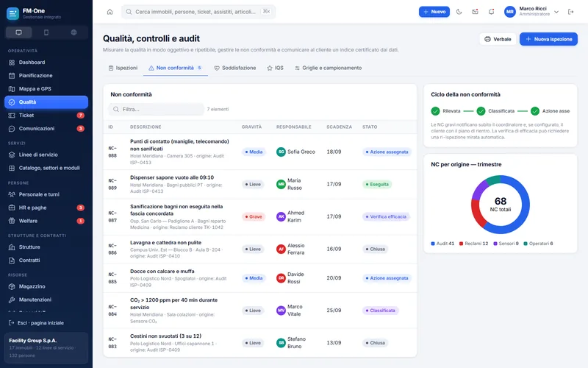Click the HR e paghe icon

pyautogui.click(x=12, y=208)
